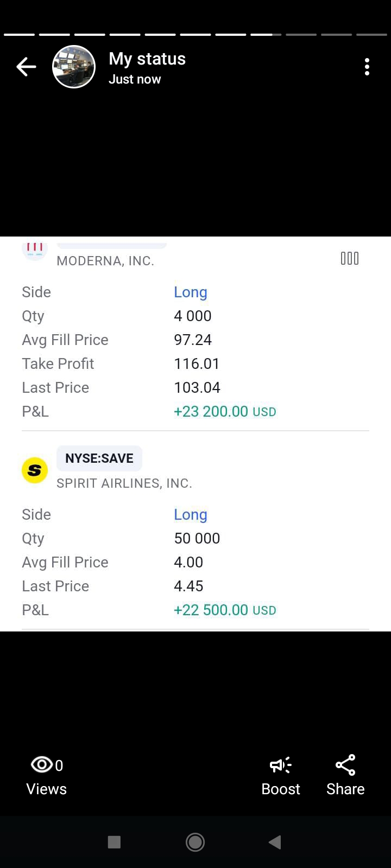Select the NYSE:SAVE ticker tag
This screenshot has width=391, height=868.
pos(99,458)
